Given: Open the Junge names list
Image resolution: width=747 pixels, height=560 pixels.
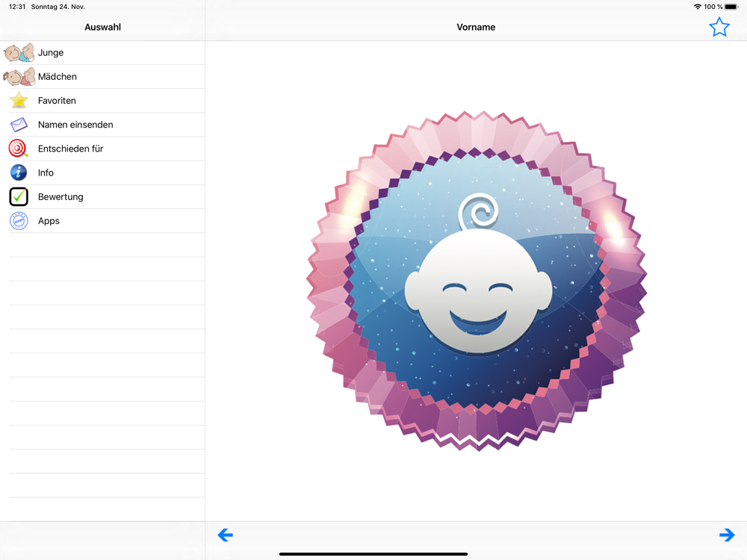Looking at the screenshot, I should 51,53.
